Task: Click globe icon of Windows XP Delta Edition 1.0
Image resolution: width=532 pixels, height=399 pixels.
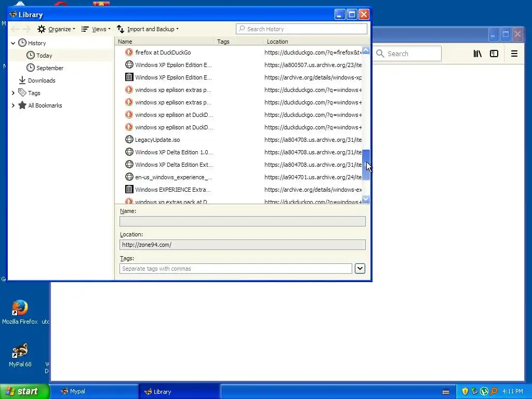Action: (129, 152)
